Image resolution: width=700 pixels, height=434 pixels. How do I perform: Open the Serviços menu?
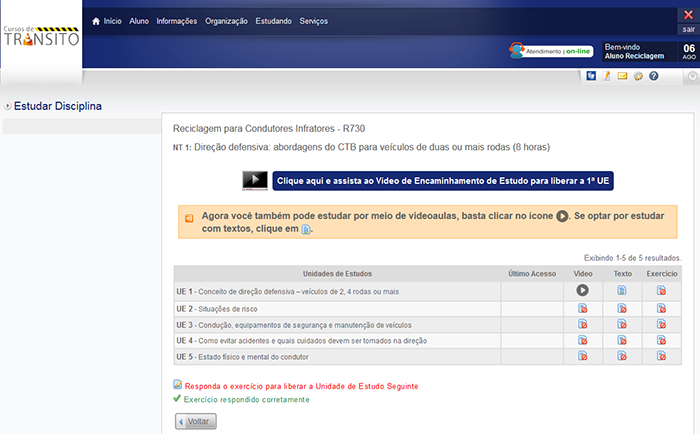pyautogui.click(x=313, y=21)
